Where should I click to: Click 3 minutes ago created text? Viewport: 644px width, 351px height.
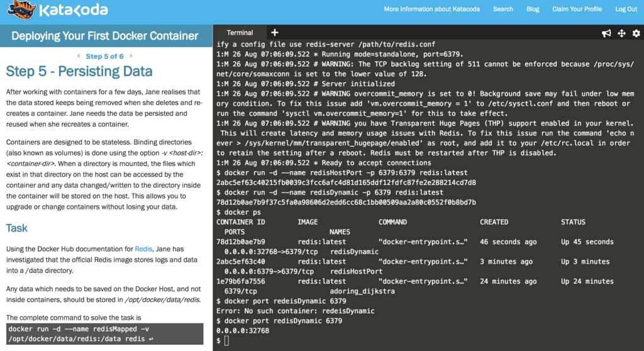[x=506, y=262]
